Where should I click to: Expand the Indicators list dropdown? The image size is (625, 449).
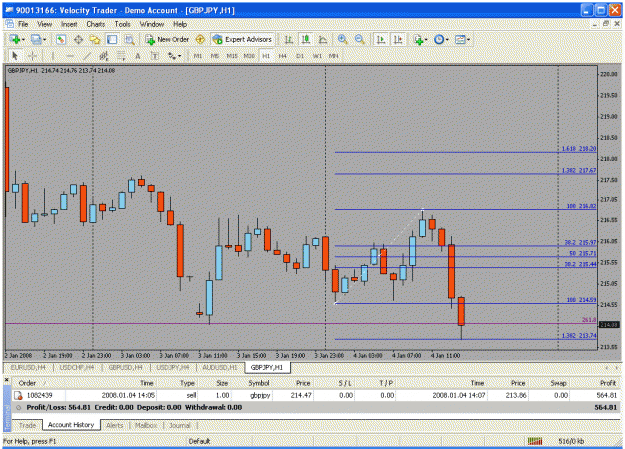tap(426, 40)
